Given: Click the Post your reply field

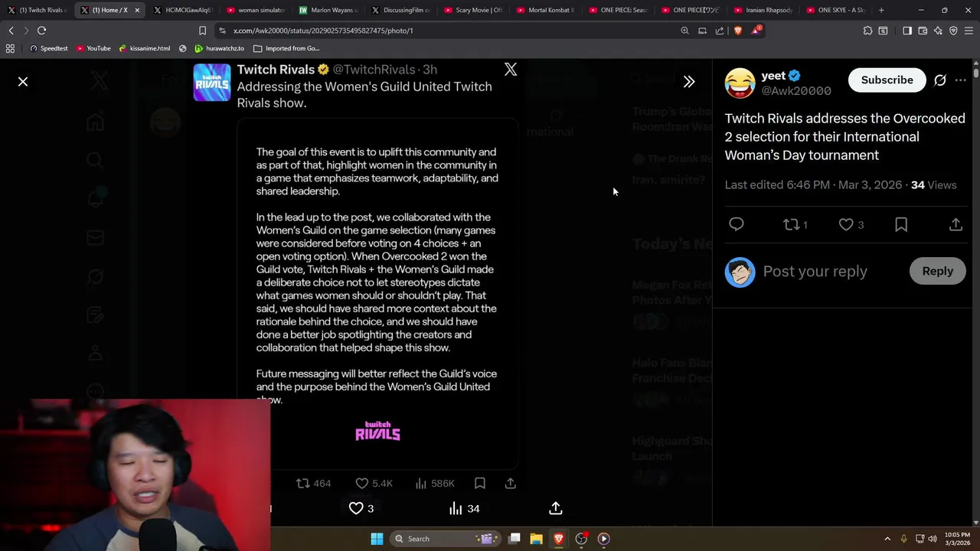Looking at the screenshot, I should (x=815, y=272).
